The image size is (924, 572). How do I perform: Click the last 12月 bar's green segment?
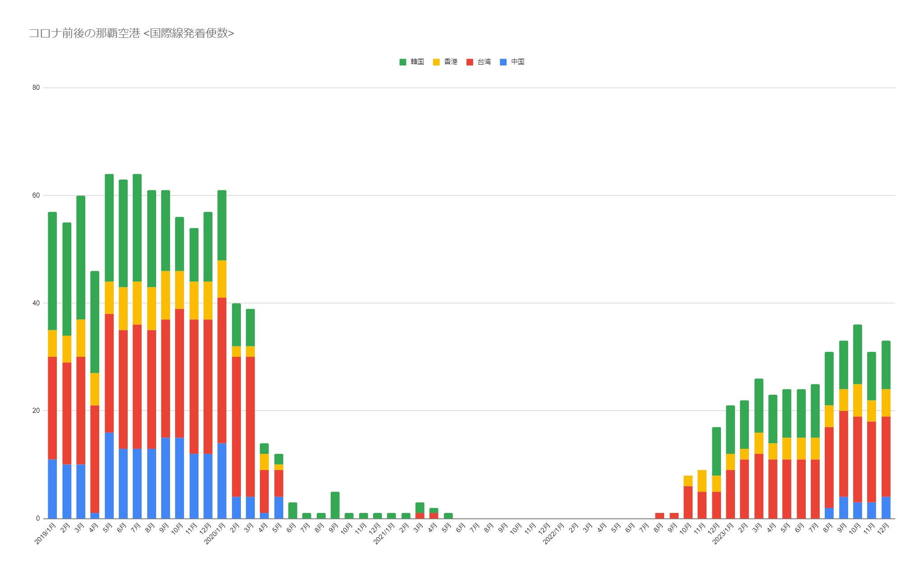click(886, 365)
